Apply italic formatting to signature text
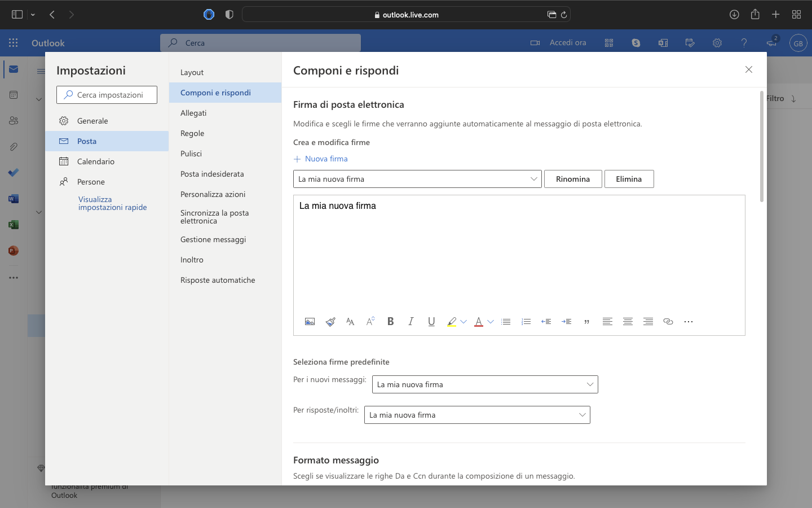This screenshot has height=508, width=812. pos(411,322)
